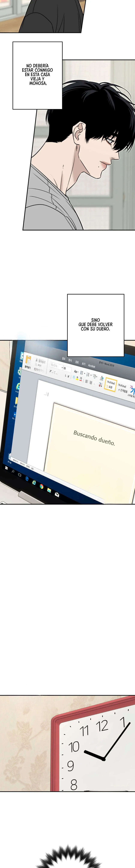Open Internet Explorer from the taskbar
135x868 pixels.
34,483
